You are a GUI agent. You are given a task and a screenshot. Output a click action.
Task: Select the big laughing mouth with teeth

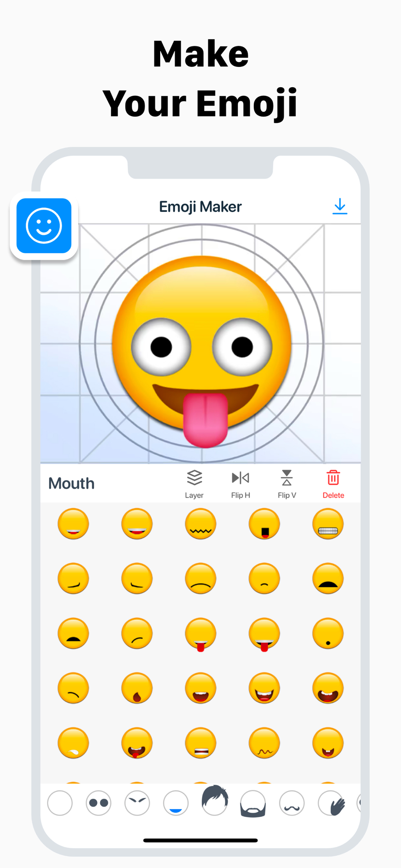264,688
